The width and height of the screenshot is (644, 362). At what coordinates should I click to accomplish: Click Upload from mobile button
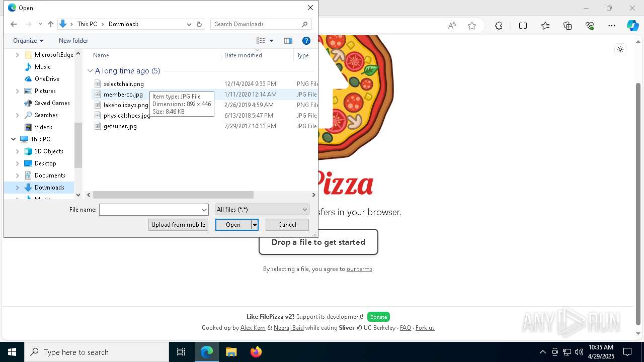click(x=178, y=225)
